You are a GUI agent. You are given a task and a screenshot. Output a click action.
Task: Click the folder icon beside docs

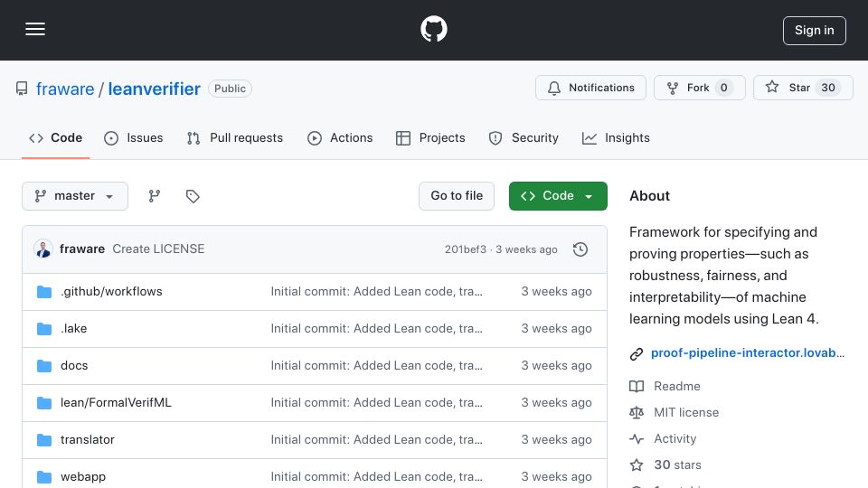44,366
